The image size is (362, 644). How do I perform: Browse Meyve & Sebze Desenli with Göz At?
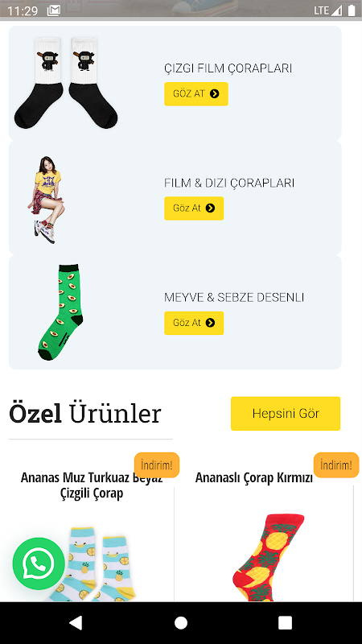point(194,323)
